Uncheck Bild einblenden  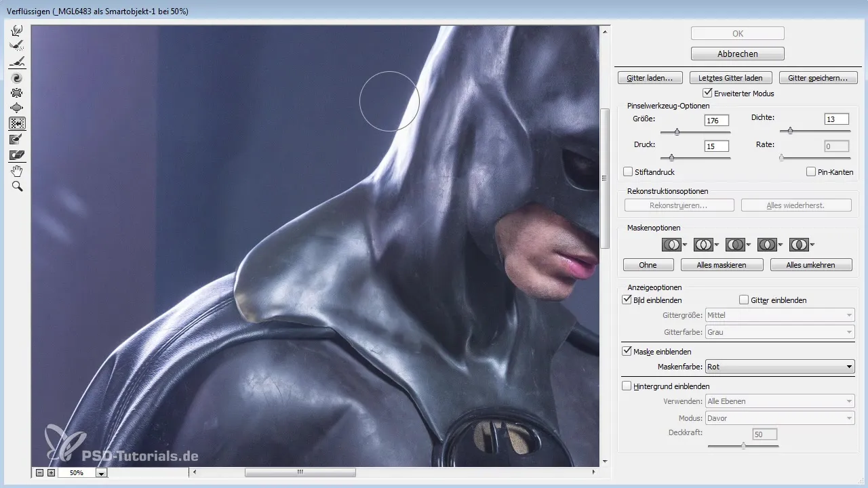pos(627,300)
